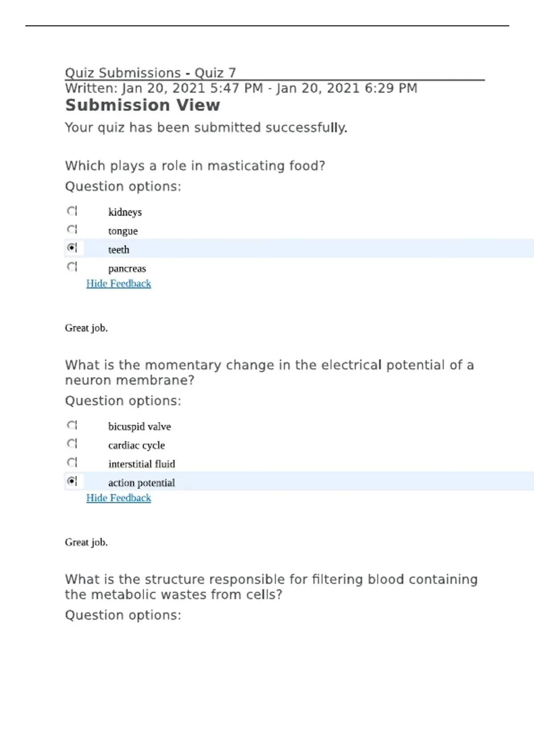534x756 pixels.
Task: Select the tongue radio option
Action: 72,229
